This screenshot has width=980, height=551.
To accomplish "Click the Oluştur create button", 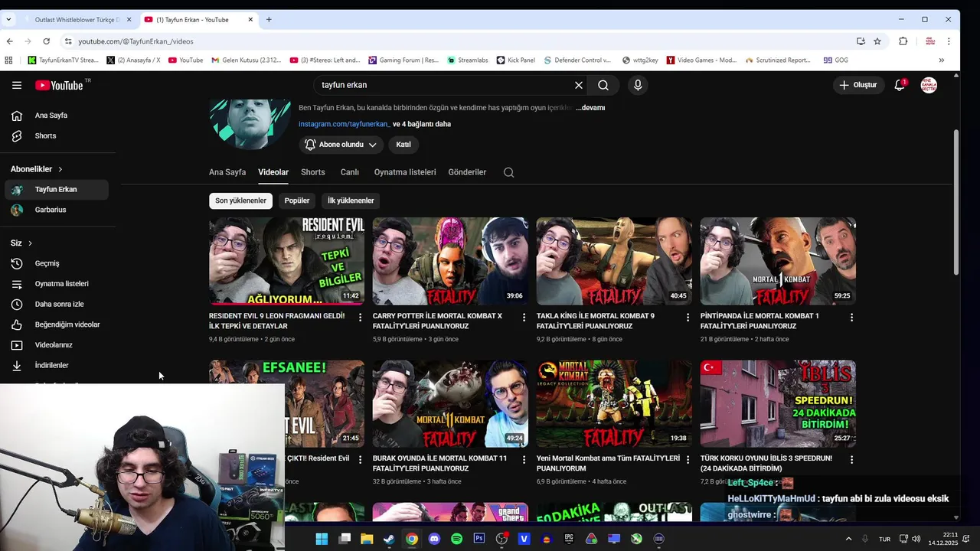I will (x=858, y=85).
